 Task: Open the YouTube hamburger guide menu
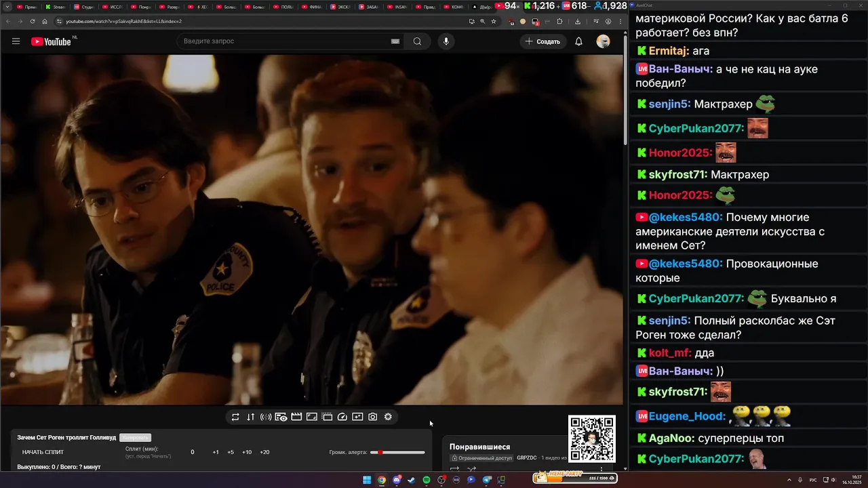[16, 41]
